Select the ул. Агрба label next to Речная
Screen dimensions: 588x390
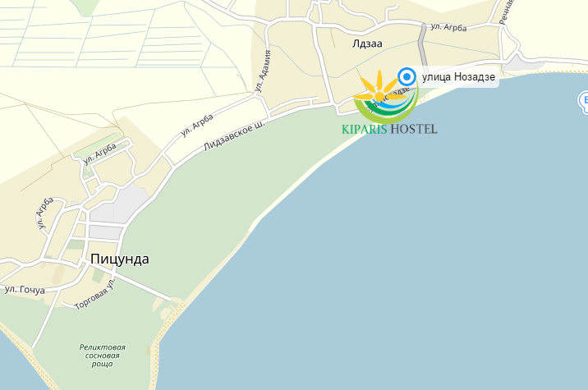(x=448, y=27)
